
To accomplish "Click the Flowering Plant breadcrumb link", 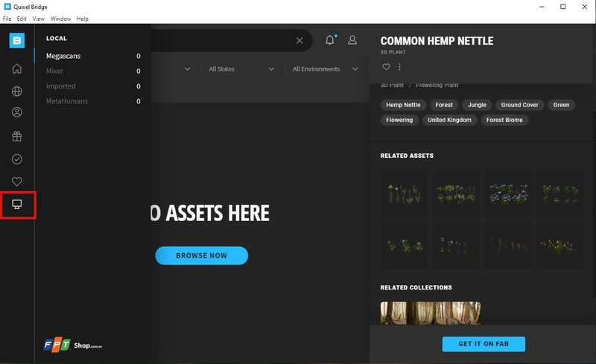I will tap(437, 85).
